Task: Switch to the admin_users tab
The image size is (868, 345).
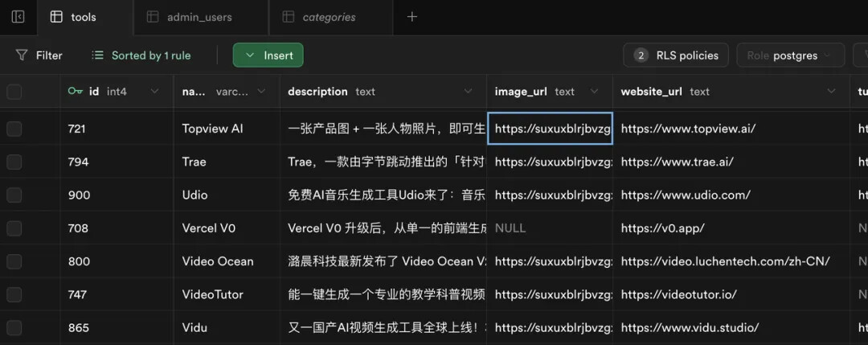Action: (x=199, y=17)
